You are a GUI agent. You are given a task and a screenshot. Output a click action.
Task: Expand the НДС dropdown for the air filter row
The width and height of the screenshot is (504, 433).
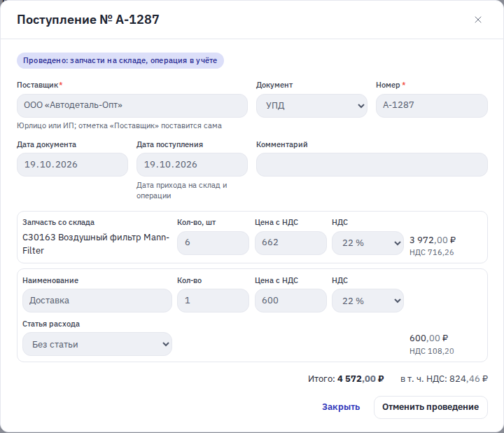(367, 243)
